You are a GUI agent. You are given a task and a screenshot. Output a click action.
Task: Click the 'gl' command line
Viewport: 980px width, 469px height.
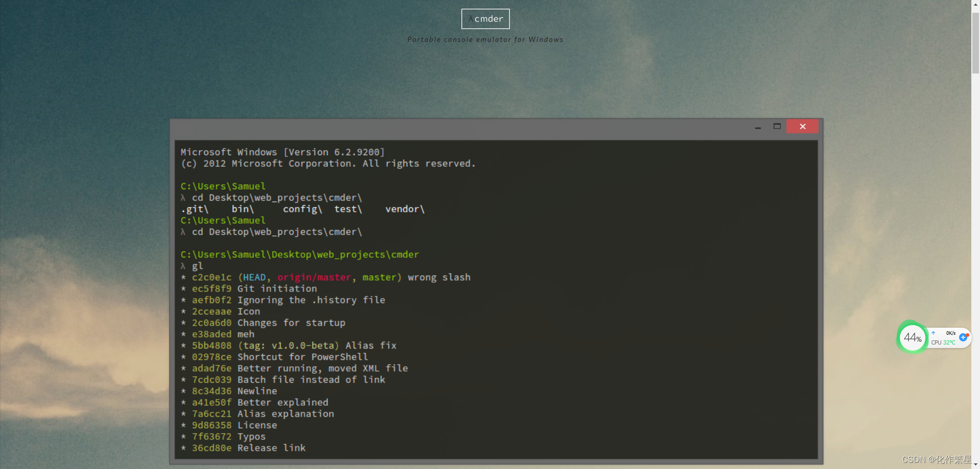tap(198, 266)
